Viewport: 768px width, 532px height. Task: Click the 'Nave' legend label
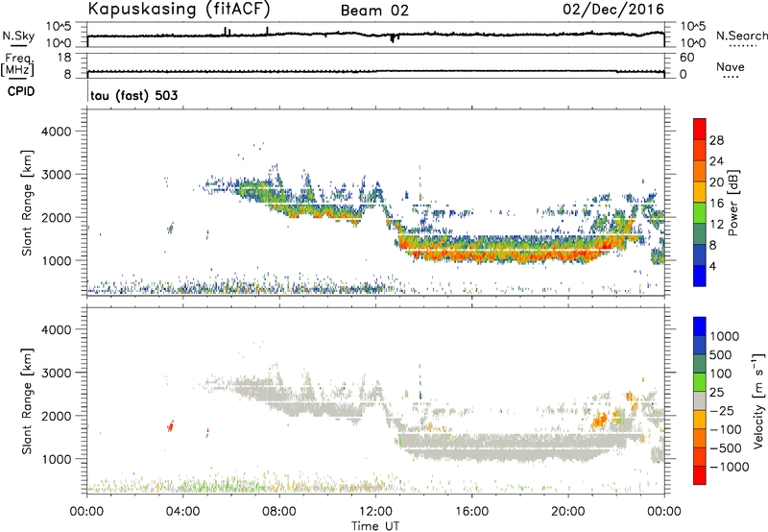[x=731, y=67]
